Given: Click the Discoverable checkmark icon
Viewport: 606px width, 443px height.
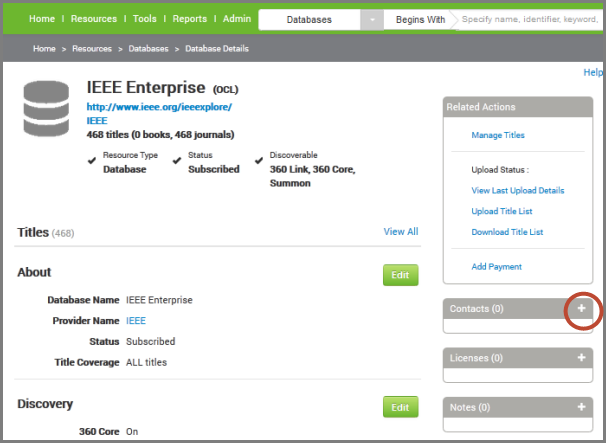Looking at the screenshot, I should pos(259,160).
